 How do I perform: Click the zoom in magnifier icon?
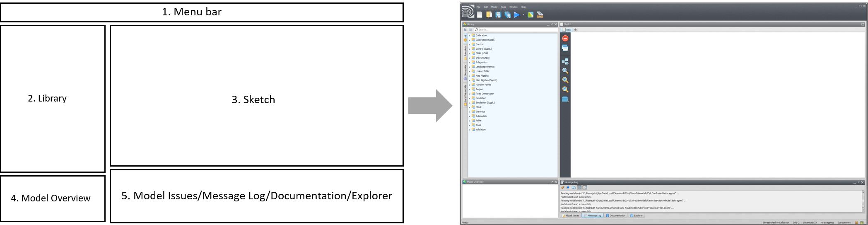coord(565,80)
